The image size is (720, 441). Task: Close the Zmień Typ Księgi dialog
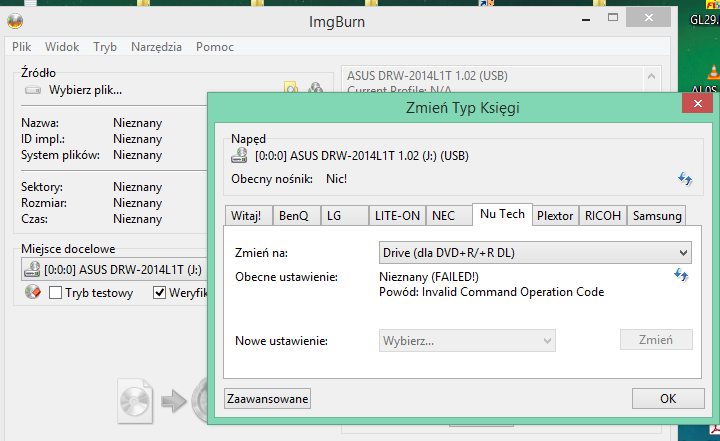(x=698, y=103)
